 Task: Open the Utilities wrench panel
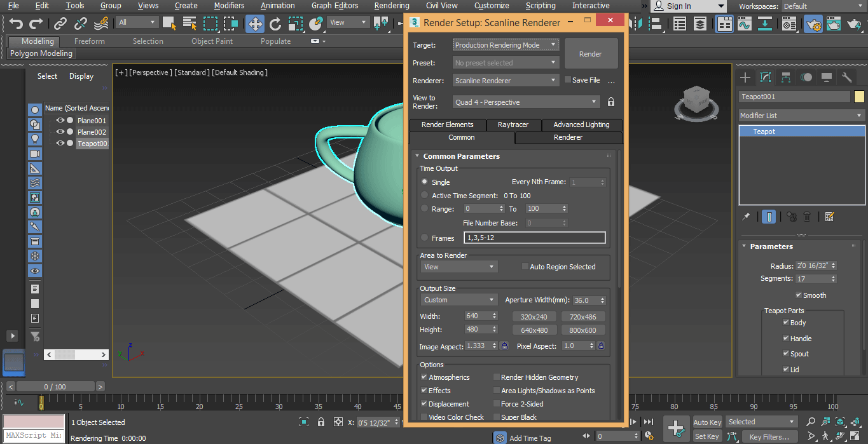(847, 77)
